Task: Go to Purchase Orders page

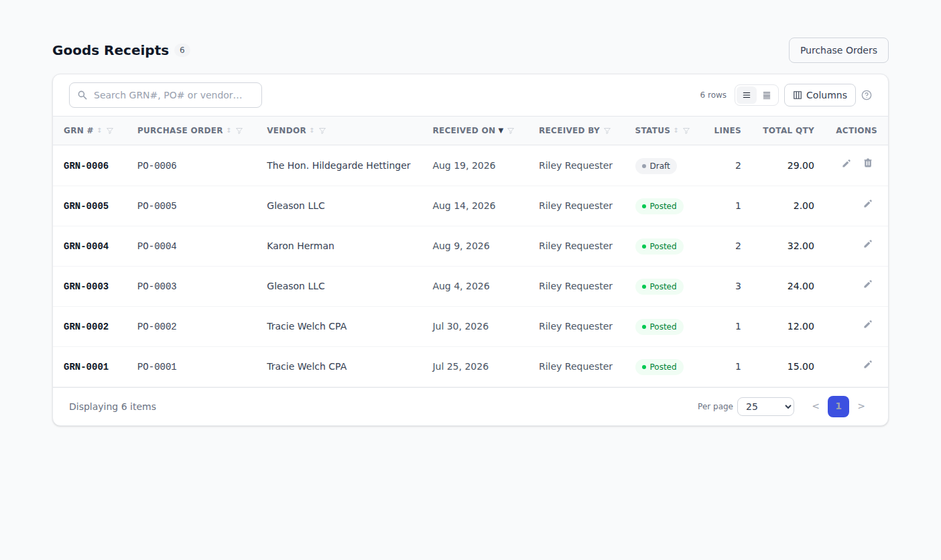Action: (x=838, y=50)
